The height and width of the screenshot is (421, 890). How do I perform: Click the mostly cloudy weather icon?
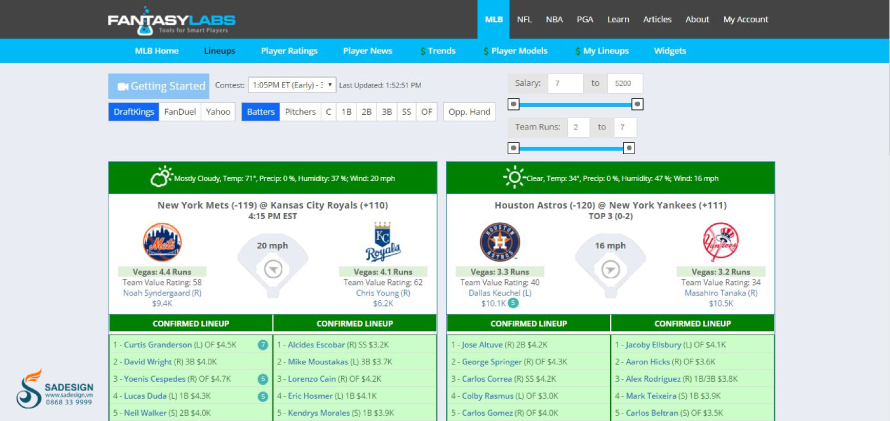pyautogui.click(x=161, y=178)
